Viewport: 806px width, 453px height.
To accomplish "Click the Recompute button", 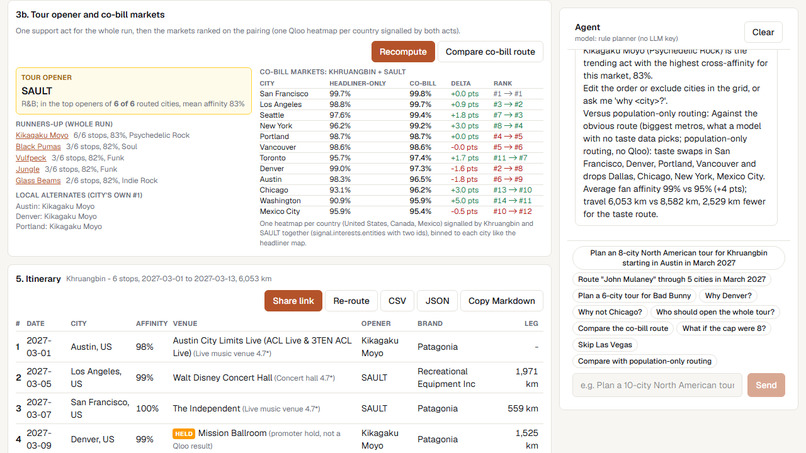I will 403,52.
